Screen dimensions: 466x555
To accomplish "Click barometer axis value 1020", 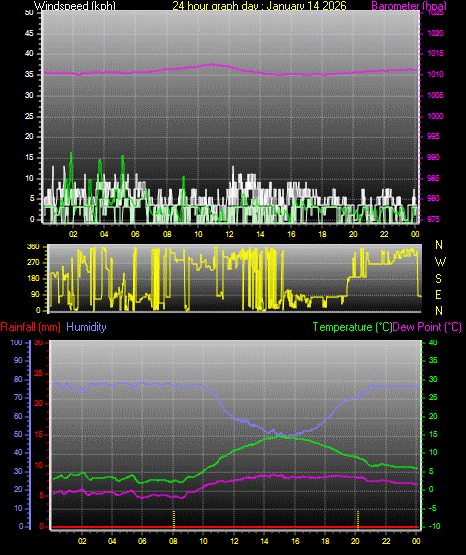I will click(435, 33).
